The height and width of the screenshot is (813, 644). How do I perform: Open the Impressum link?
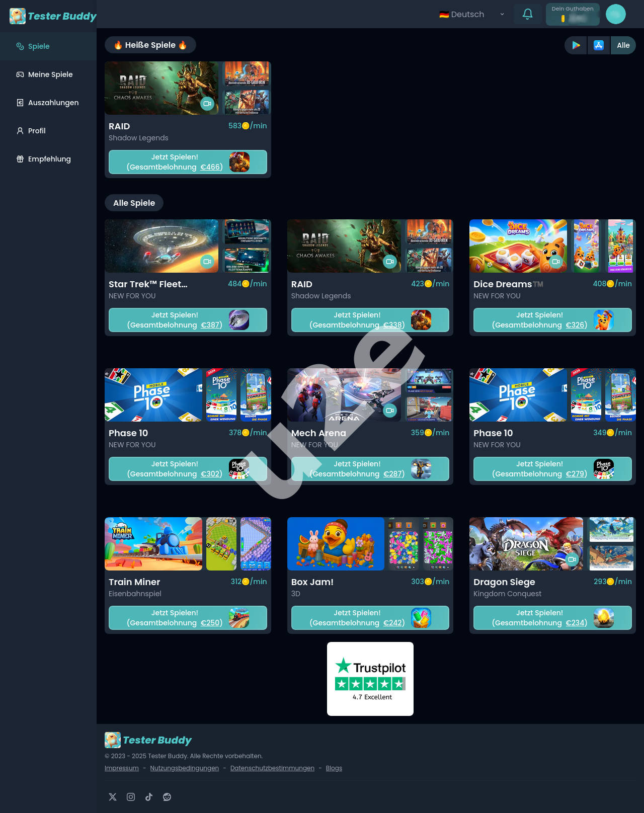[122, 768]
